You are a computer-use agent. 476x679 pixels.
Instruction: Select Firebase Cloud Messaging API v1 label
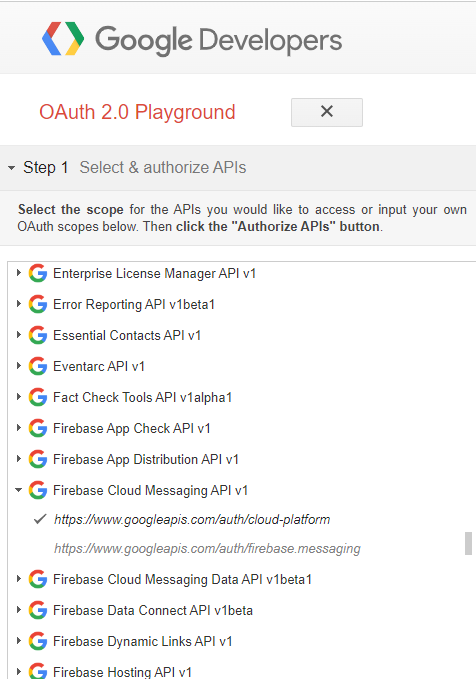(150, 490)
